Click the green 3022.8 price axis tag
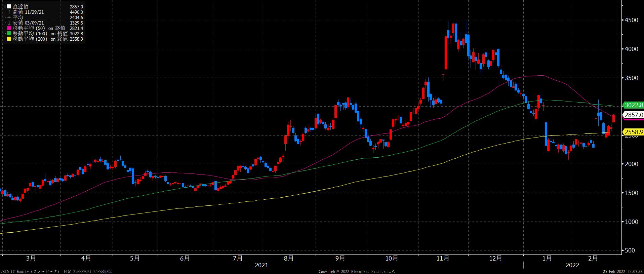The height and width of the screenshot is (274, 644). [634, 105]
